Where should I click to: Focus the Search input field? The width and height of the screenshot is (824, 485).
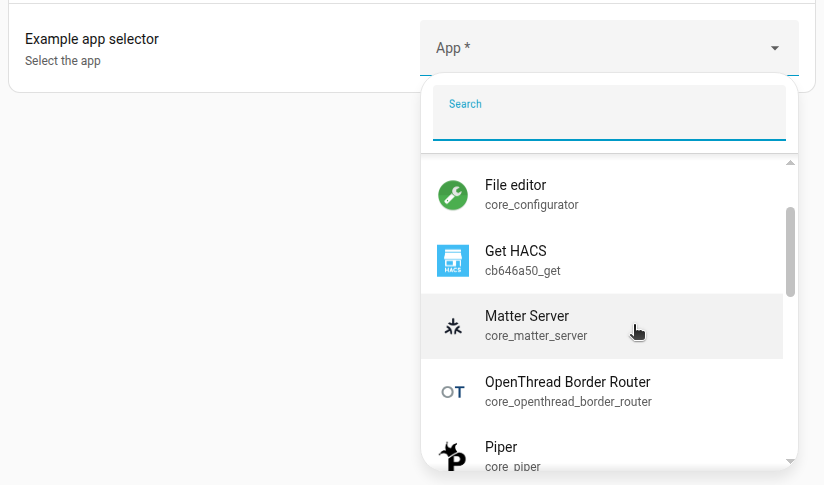pos(608,123)
